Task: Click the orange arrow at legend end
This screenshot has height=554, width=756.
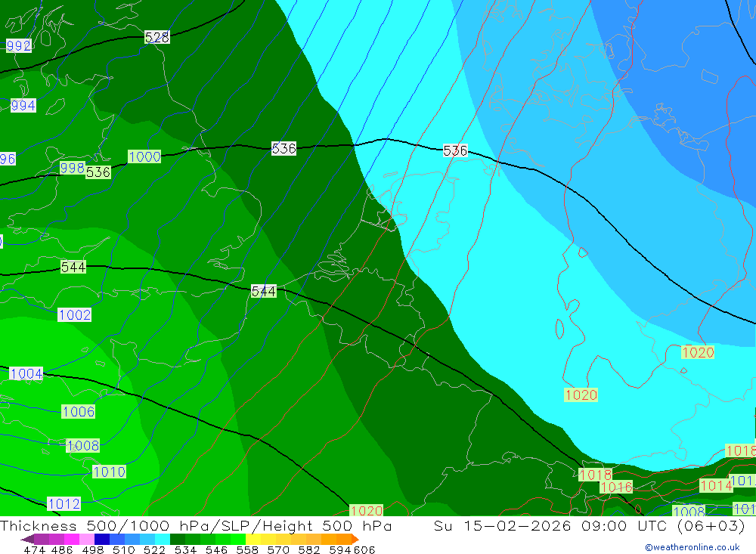Action: 355,539
